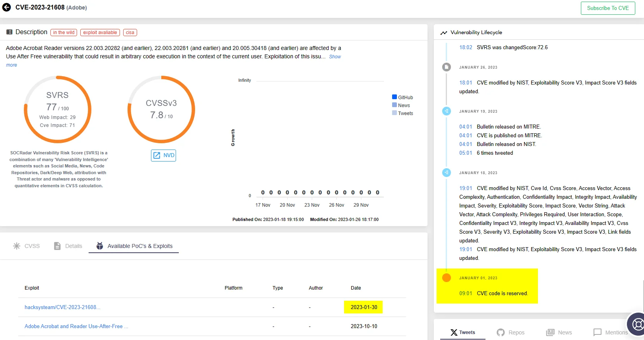Click the January 18, 2023 timeline marker
The width and height of the screenshot is (644, 340).
447,173
